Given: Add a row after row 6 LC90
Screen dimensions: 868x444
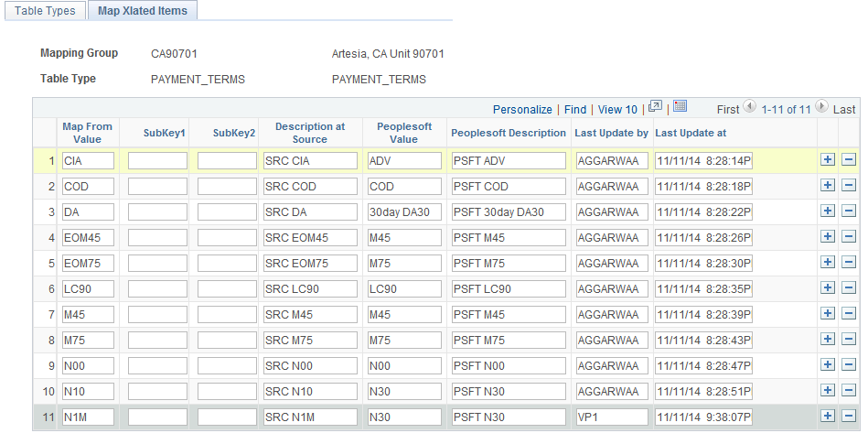Looking at the screenshot, I should tap(828, 288).
